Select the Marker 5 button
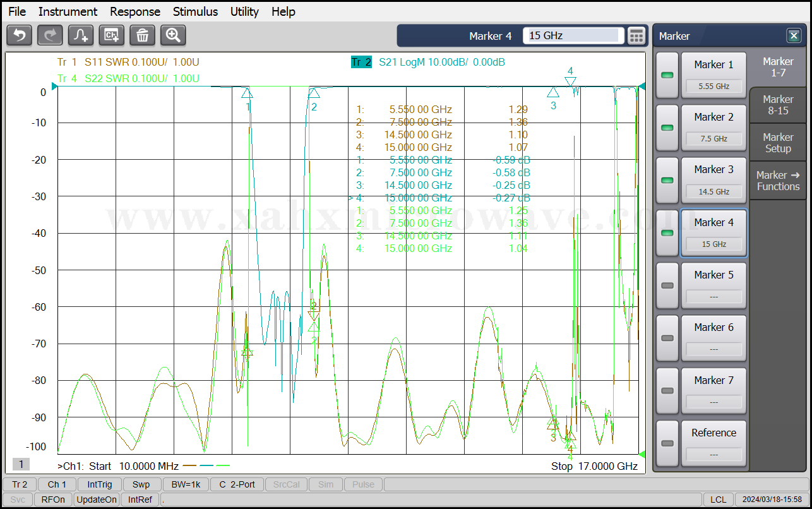 tap(713, 285)
